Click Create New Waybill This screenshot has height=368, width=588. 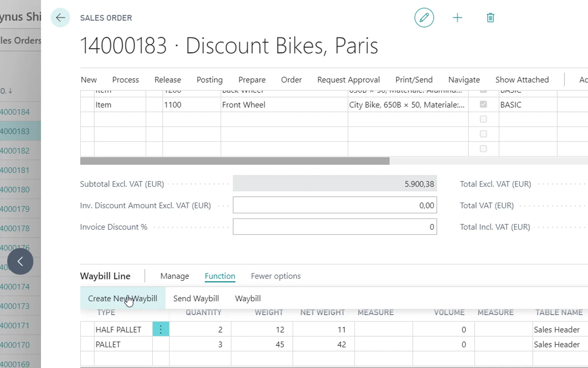[x=123, y=298]
